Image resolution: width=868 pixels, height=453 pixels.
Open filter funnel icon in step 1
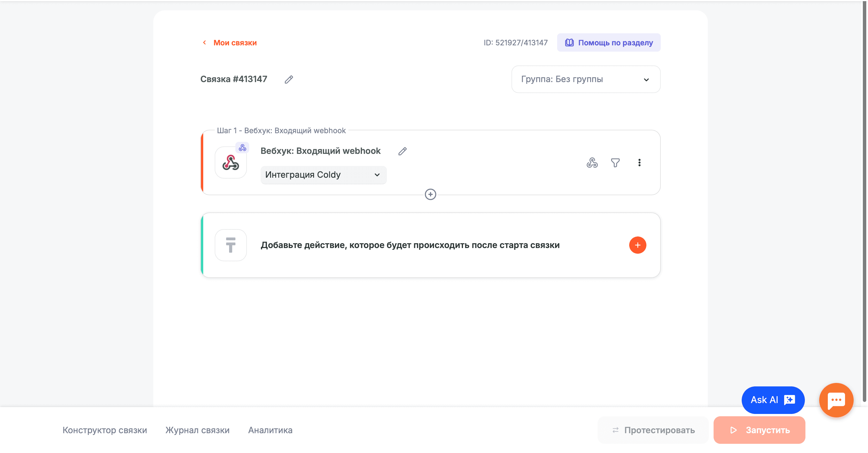click(x=615, y=163)
